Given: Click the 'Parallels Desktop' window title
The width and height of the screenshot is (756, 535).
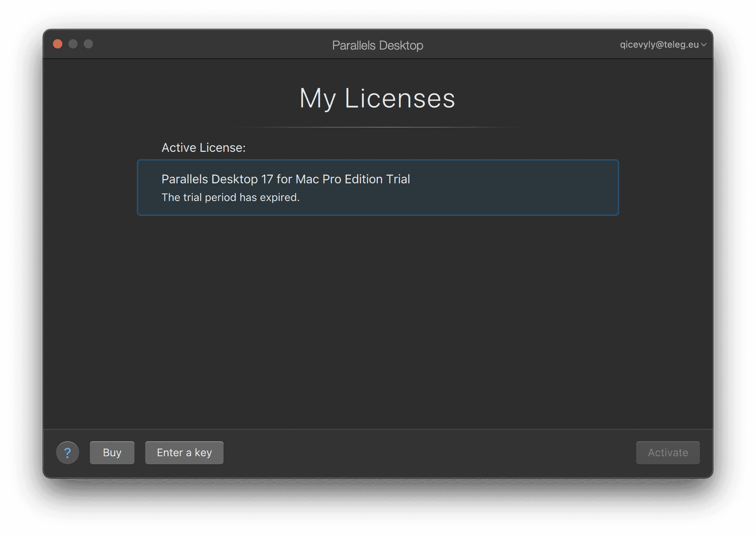Looking at the screenshot, I should (x=378, y=45).
